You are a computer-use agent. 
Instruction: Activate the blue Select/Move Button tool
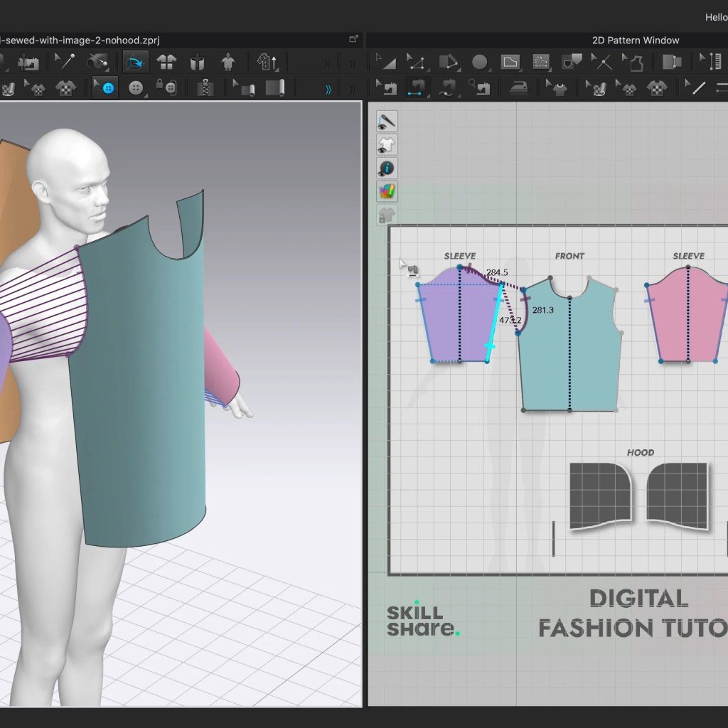105,87
